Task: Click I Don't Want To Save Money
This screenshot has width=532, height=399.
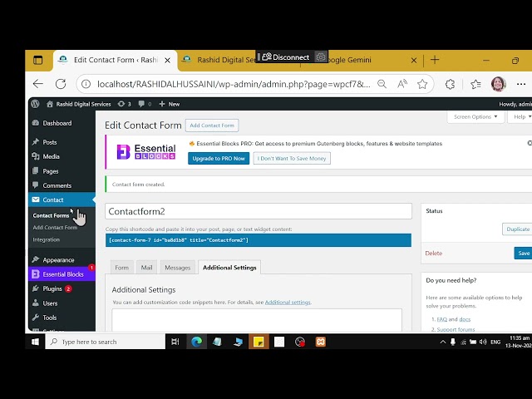Action: coord(292,159)
